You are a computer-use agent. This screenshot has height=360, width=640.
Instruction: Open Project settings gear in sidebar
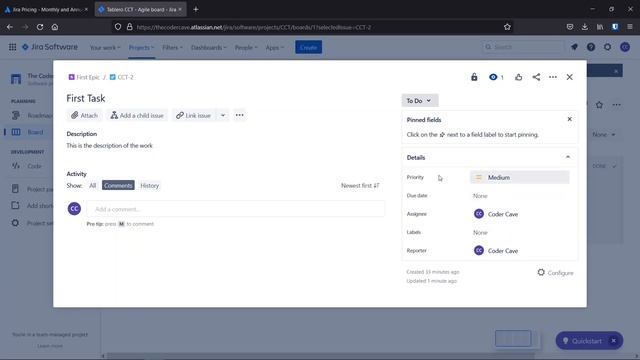pos(16,223)
